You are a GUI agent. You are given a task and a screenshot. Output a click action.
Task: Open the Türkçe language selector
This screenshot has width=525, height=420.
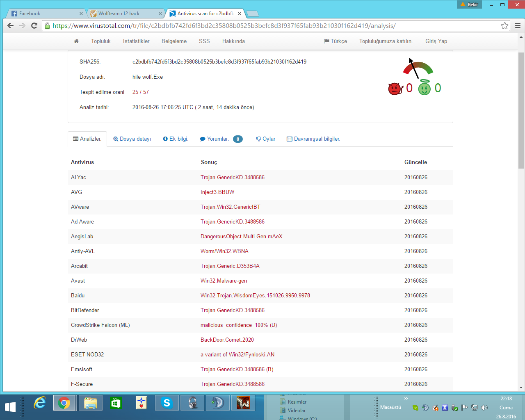pyautogui.click(x=336, y=41)
